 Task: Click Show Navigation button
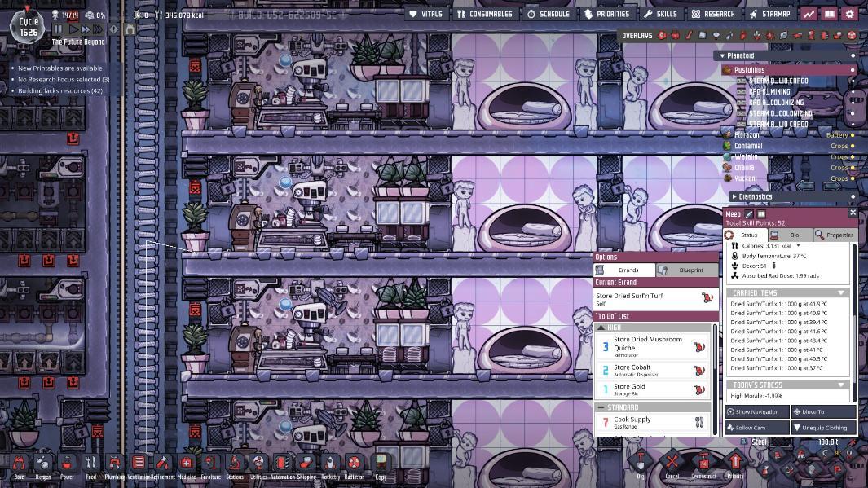(x=757, y=411)
